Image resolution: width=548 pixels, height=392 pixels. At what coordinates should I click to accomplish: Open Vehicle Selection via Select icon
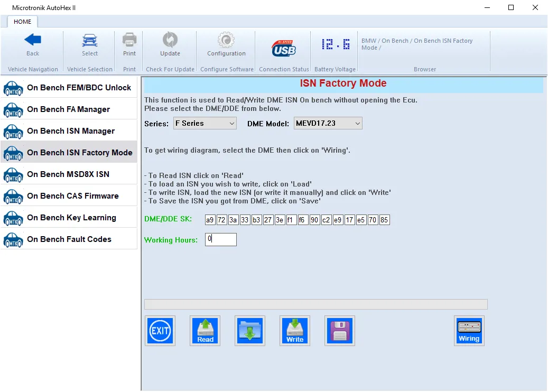click(90, 40)
